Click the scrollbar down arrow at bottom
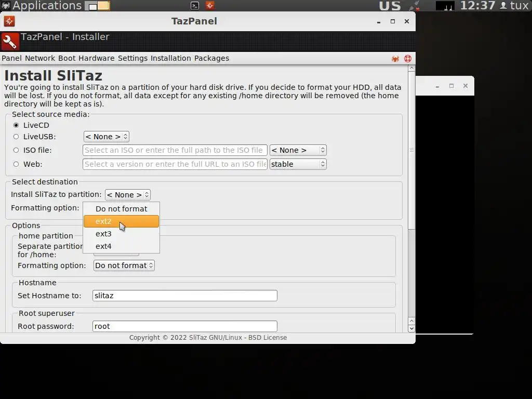The width and height of the screenshot is (532, 399). point(411,328)
